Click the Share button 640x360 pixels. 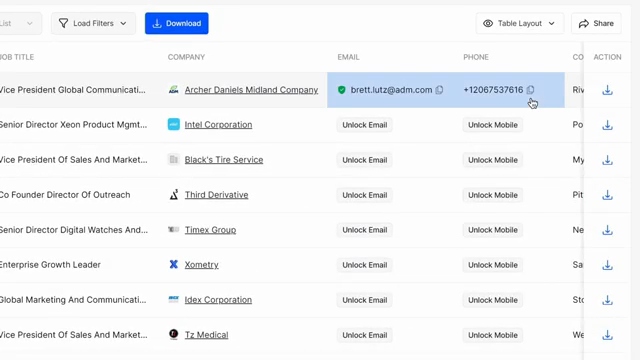tap(596, 23)
